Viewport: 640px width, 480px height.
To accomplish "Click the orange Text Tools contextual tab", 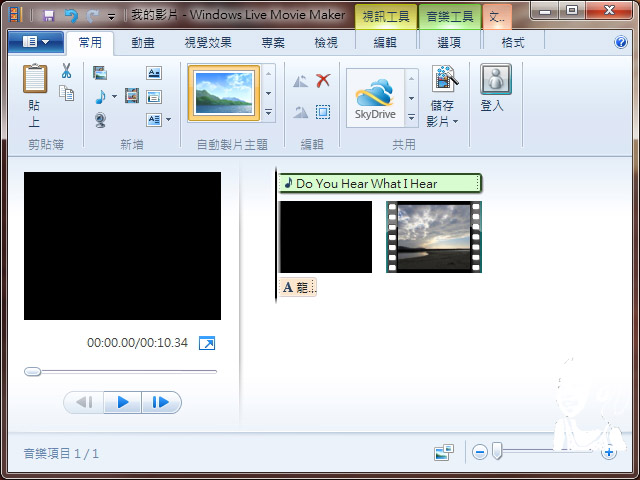I will coord(497,17).
